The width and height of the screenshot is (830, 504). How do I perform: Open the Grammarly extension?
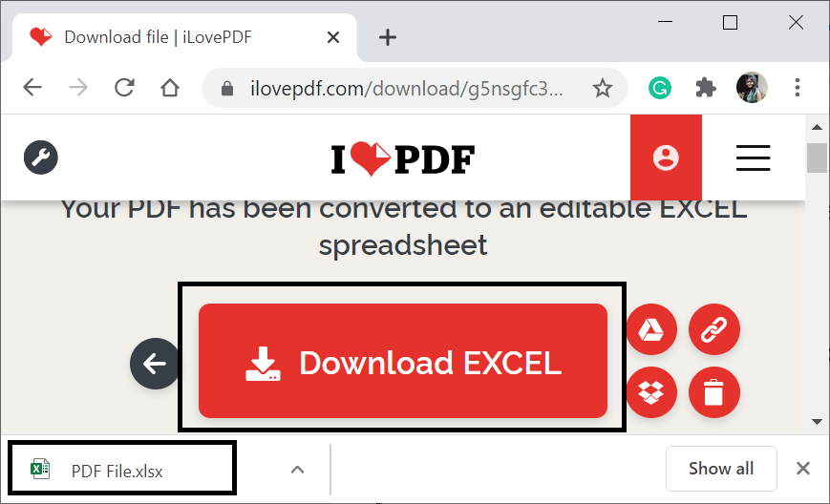[660, 88]
